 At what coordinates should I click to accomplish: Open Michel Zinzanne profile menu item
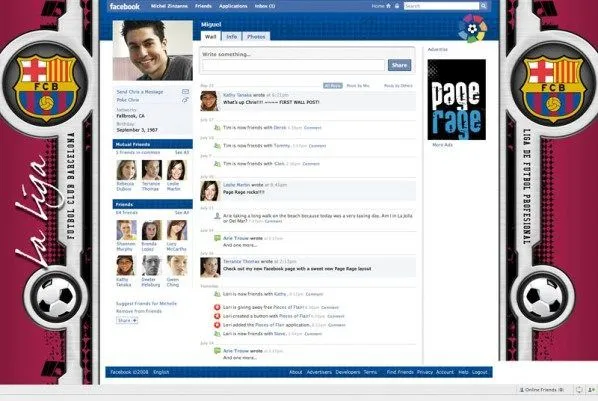click(169, 6)
